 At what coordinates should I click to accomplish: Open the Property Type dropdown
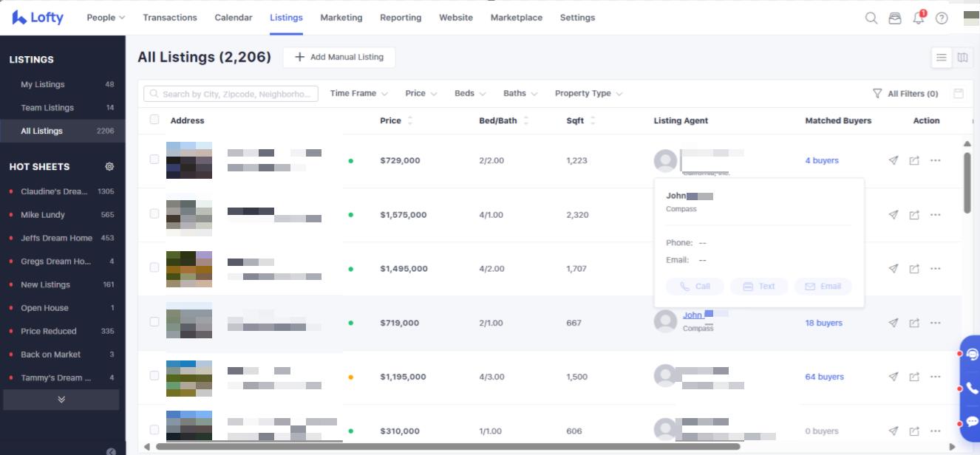pyautogui.click(x=588, y=94)
